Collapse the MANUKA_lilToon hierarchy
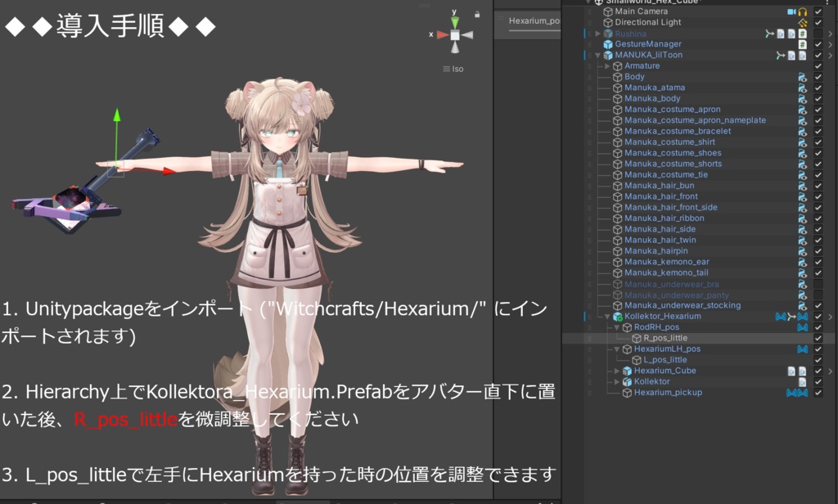The image size is (838, 504). (597, 56)
